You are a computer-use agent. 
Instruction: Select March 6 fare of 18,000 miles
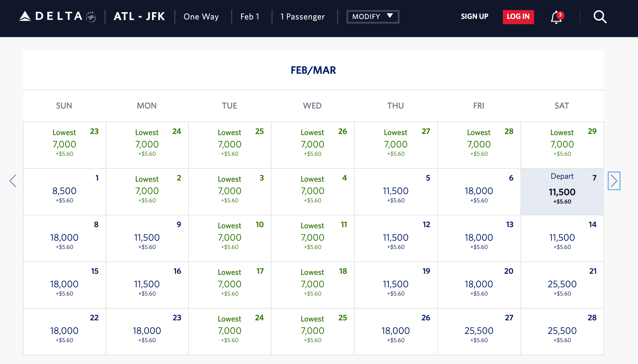click(x=479, y=192)
